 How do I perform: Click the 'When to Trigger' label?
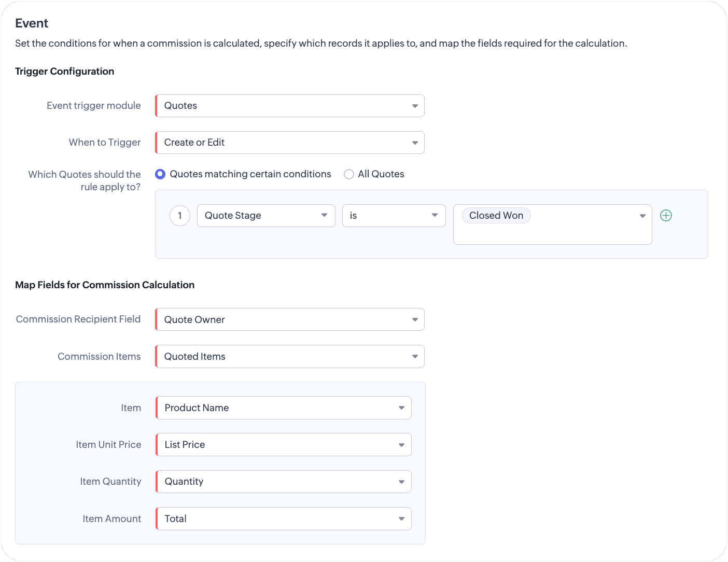[x=105, y=143]
